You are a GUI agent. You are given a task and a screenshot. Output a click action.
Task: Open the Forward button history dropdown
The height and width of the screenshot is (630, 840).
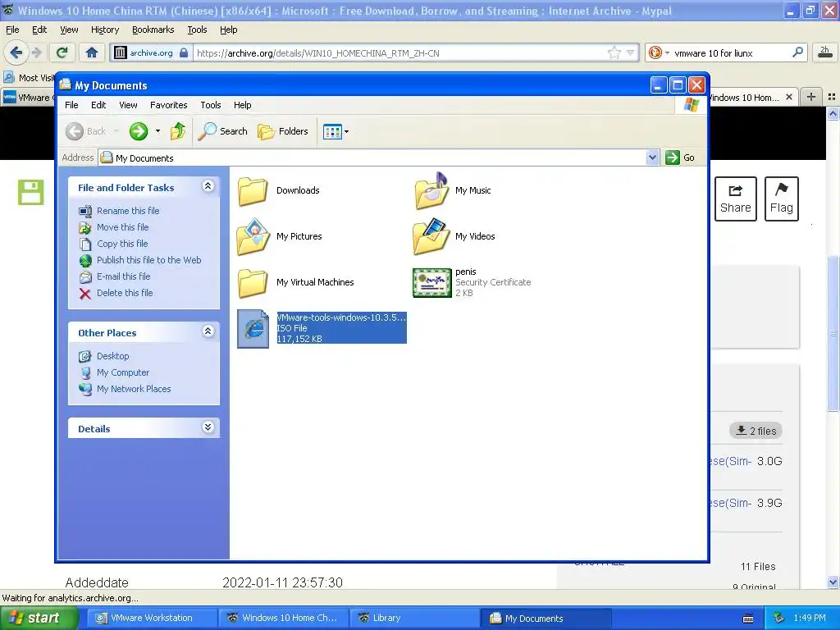click(157, 131)
